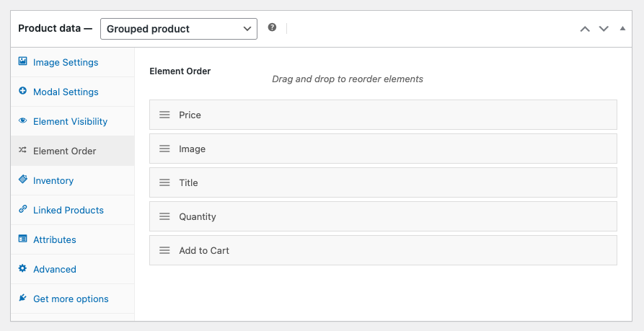
Task: Select the Title element row handle
Action: pos(164,182)
